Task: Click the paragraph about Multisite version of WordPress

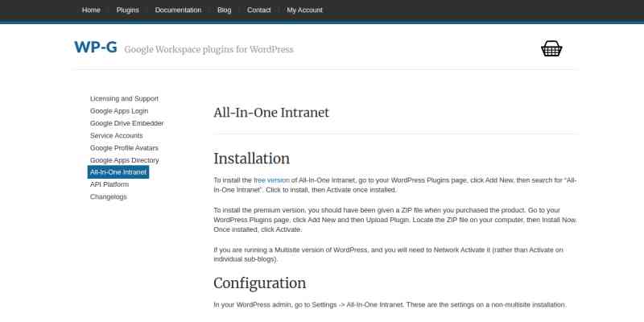Action: (x=388, y=254)
